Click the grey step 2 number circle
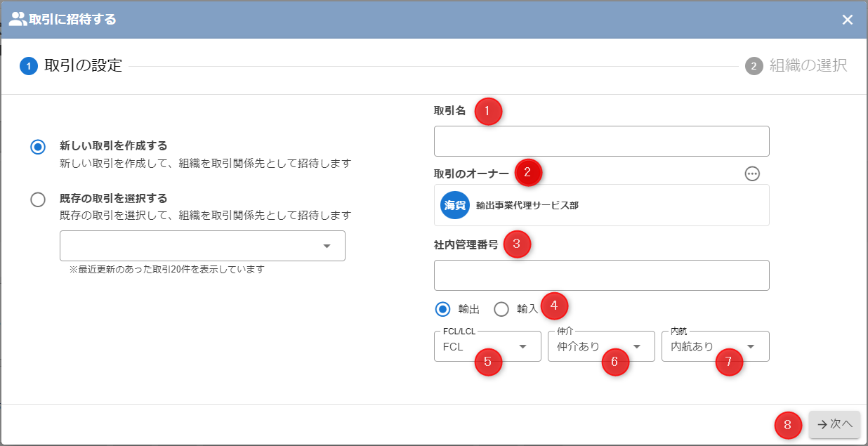Viewport: 868px width, 446px height. pos(754,67)
